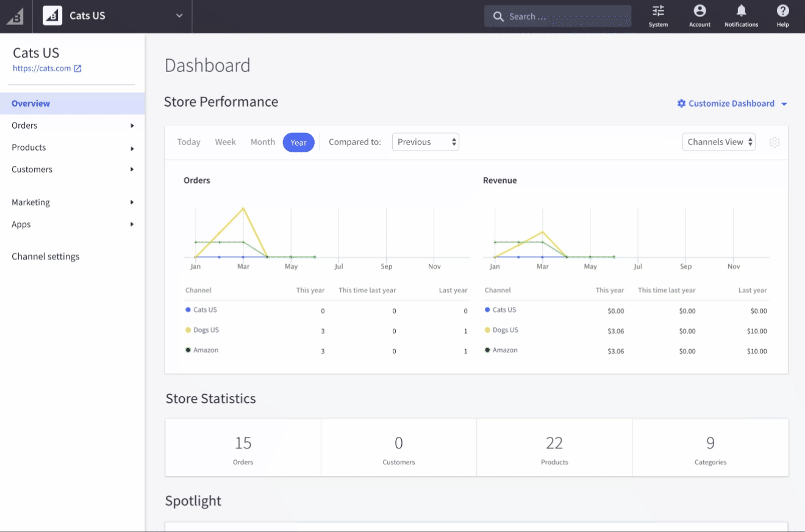805x532 pixels.
Task: Select the Today time range
Action: click(x=188, y=142)
